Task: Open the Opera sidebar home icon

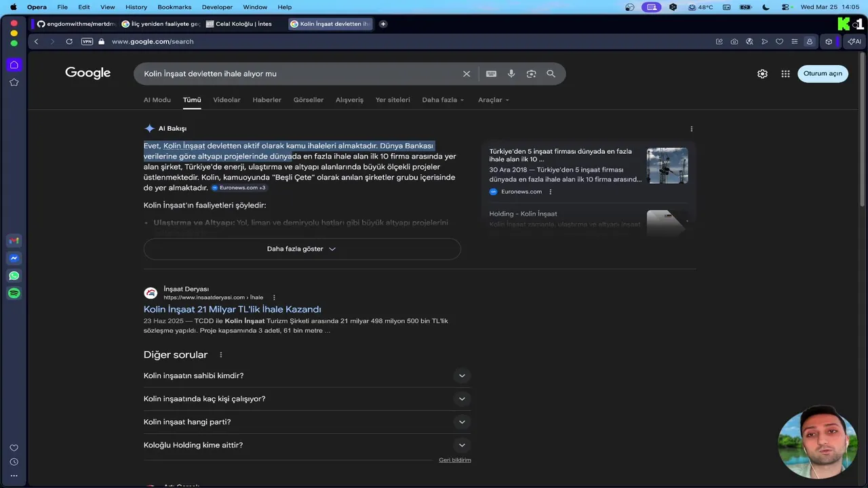Action: (x=14, y=65)
